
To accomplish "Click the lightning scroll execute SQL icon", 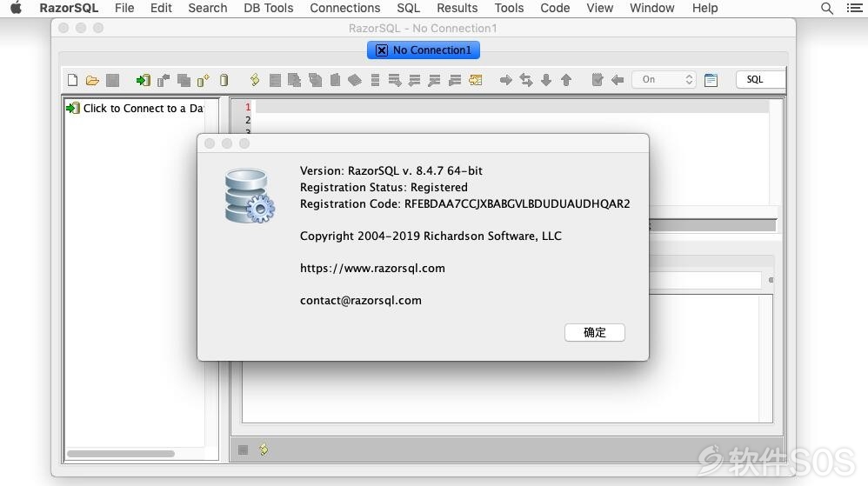I will click(255, 80).
